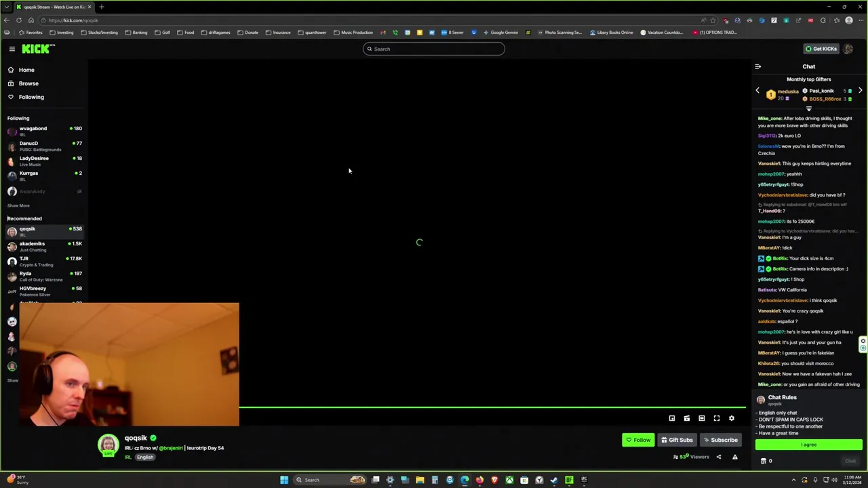Open the DanucD channel in Following

coord(44,146)
